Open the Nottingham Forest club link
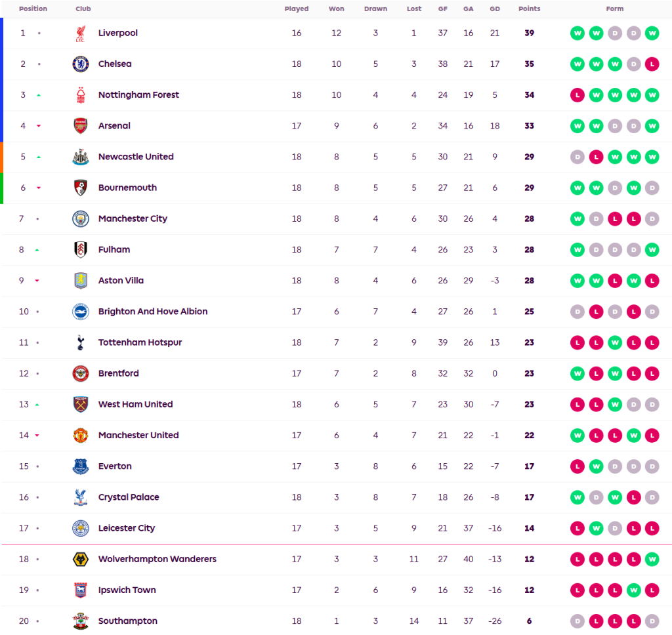 (138, 95)
